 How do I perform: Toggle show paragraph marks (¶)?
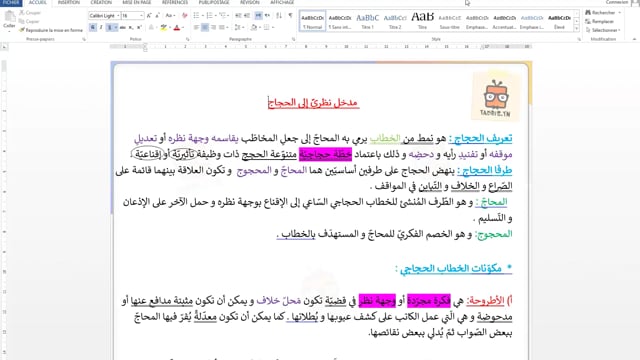(x=290, y=16)
